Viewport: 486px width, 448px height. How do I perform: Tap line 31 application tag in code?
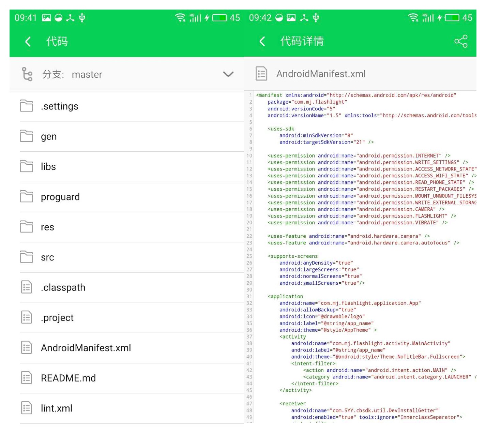tap(285, 297)
